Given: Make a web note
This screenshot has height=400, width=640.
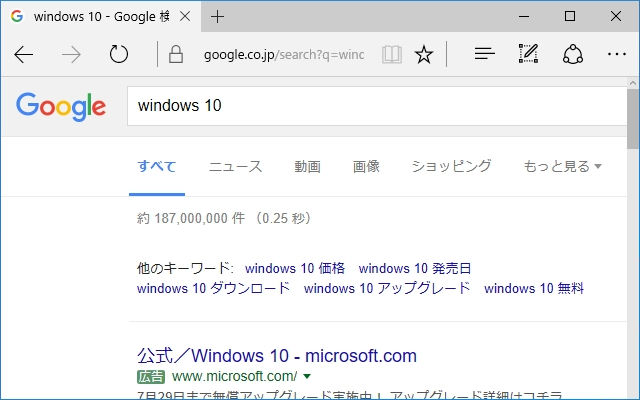Looking at the screenshot, I should pyautogui.click(x=529, y=53).
